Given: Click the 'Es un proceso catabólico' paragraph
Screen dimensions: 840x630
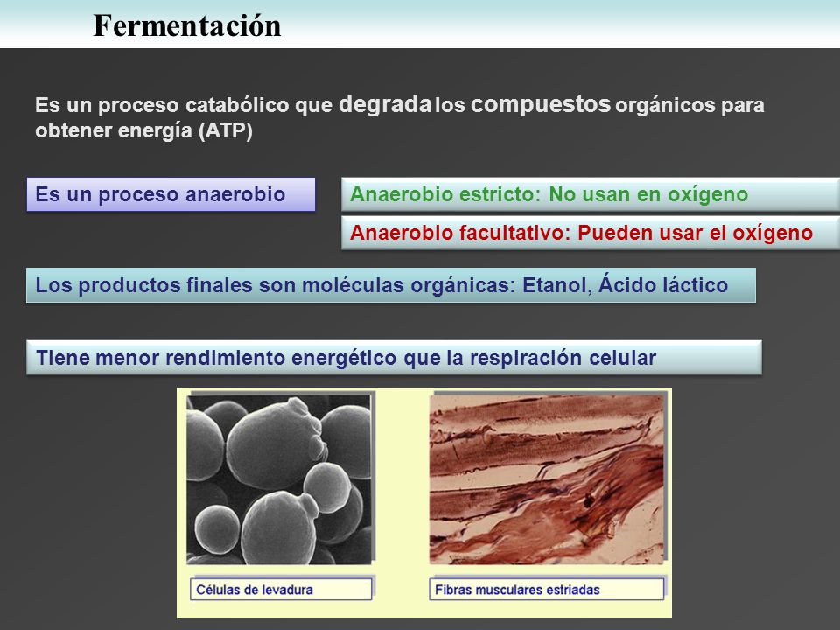Looking at the screenshot, I should pos(400,117).
